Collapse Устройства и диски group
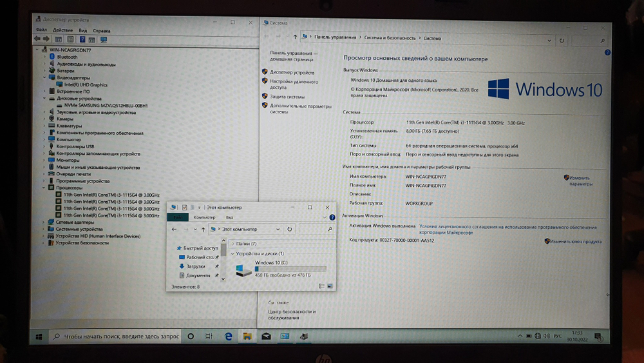Image resolution: width=644 pixels, height=363 pixels. click(233, 253)
